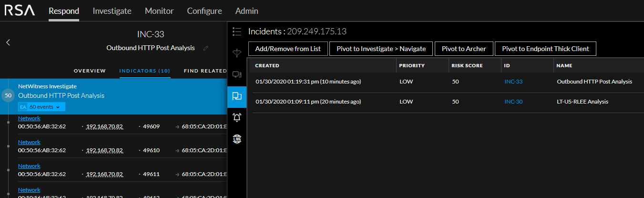The image size is (644, 198).
Task: Click Add/Remove from List button
Action: coord(288,49)
